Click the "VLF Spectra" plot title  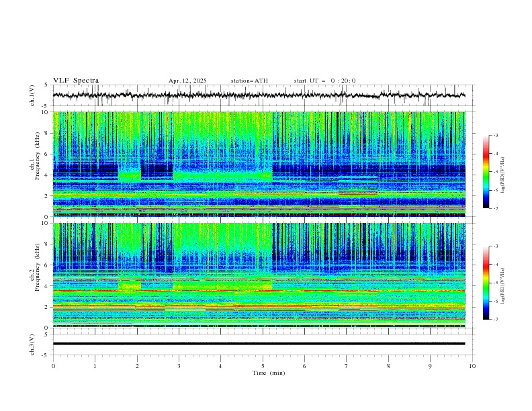pyautogui.click(x=76, y=81)
